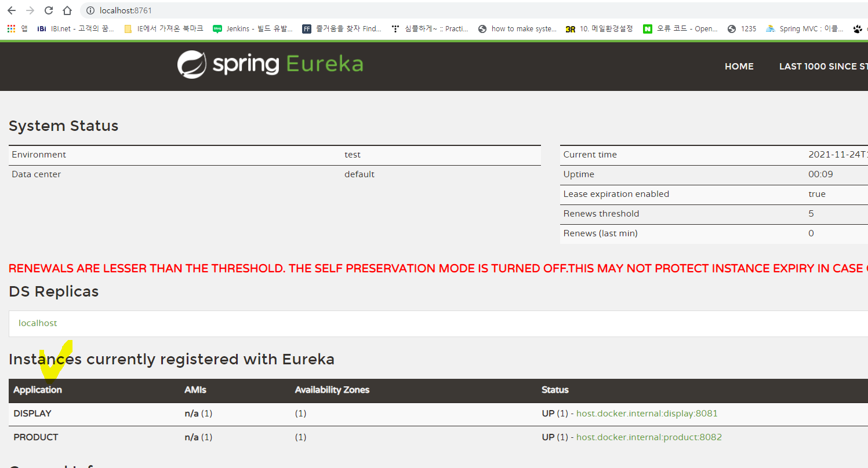This screenshot has height=468, width=868.
Task: Open the 'Practi...' bookmark
Action: pyautogui.click(x=430, y=28)
